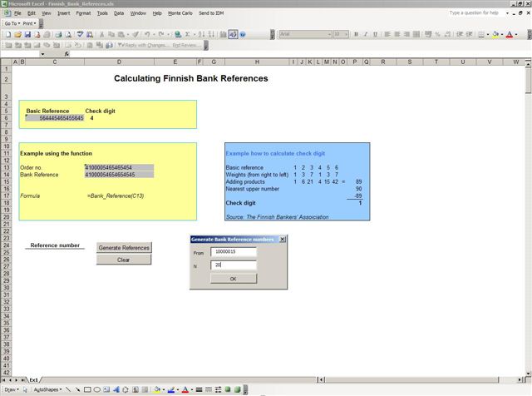Click the Type a question for help box

[475, 13]
